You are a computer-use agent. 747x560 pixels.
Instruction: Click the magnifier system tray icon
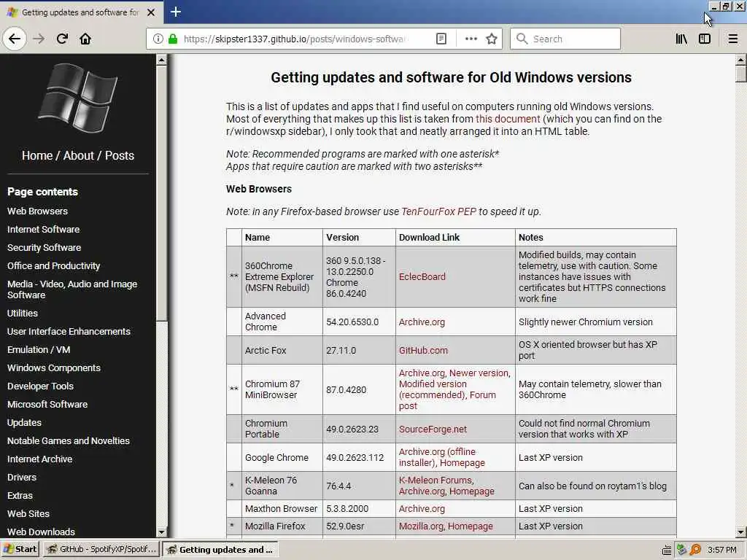click(695, 550)
